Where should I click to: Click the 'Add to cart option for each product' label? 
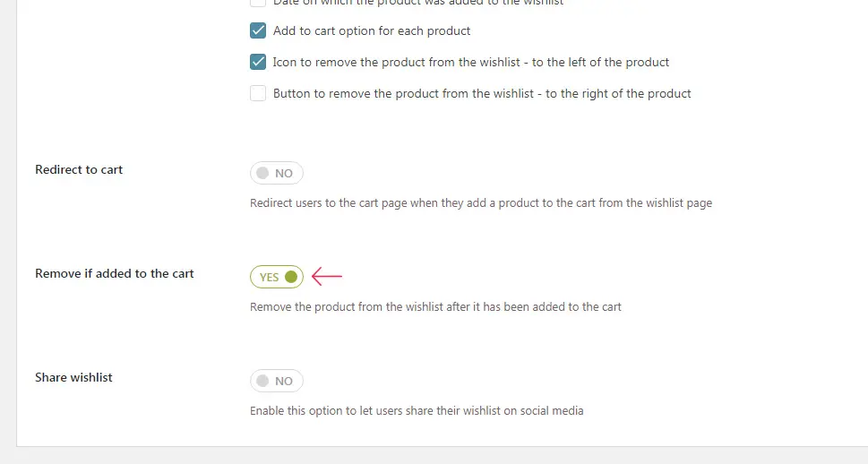tap(372, 30)
